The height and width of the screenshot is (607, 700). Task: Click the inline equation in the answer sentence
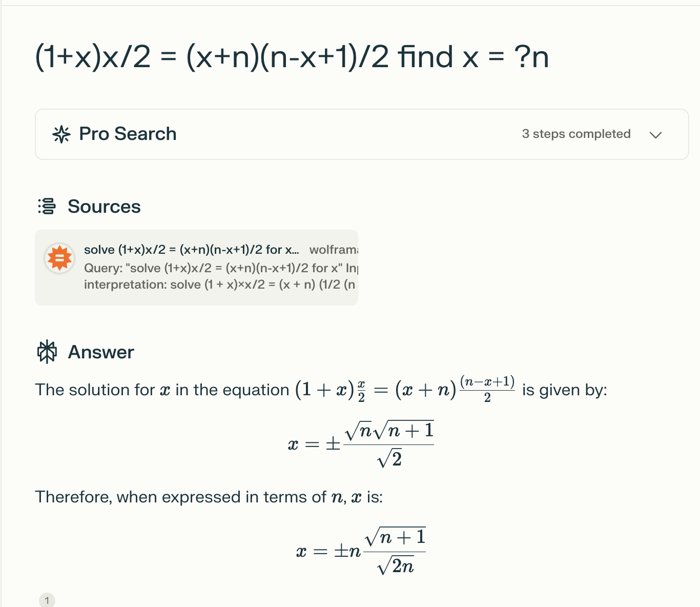405,390
